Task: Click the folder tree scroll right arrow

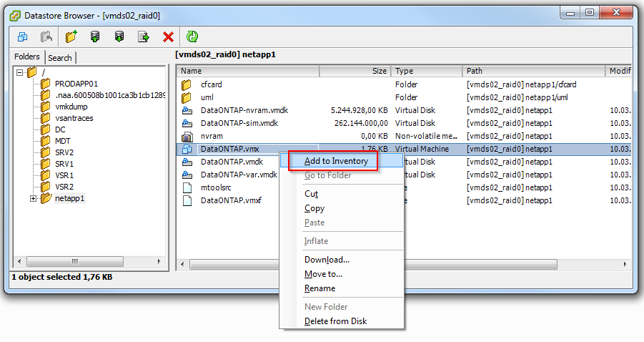Action: tap(159, 261)
